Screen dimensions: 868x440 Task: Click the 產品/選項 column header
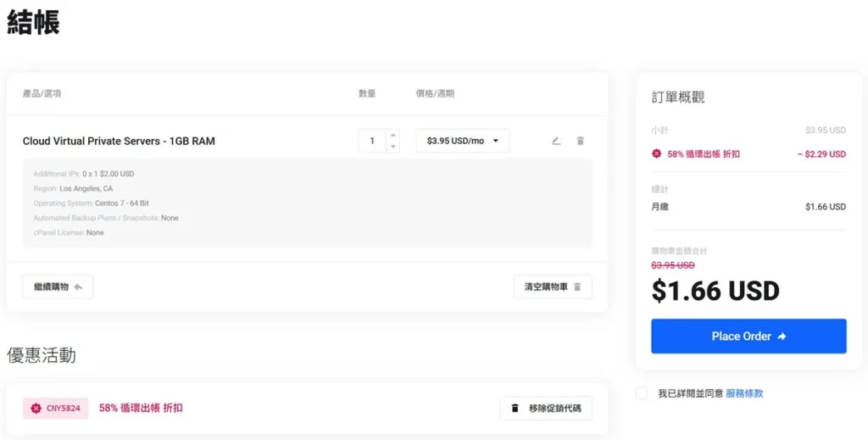point(42,94)
